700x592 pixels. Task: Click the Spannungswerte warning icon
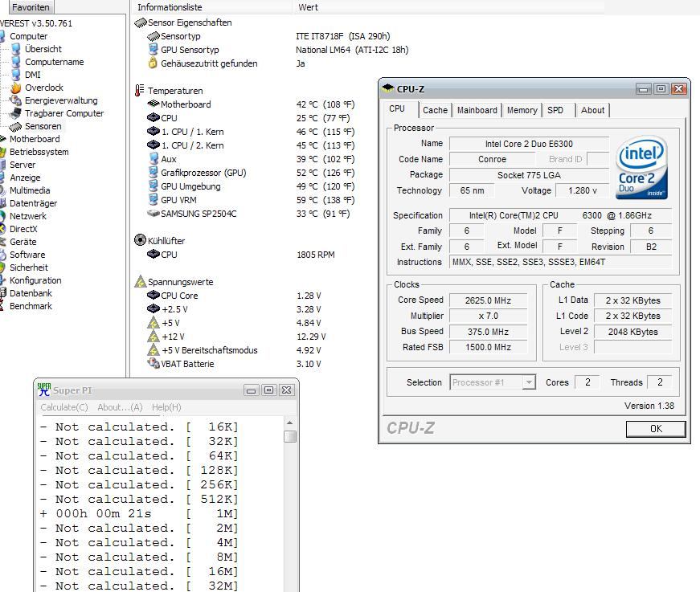pos(141,281)
